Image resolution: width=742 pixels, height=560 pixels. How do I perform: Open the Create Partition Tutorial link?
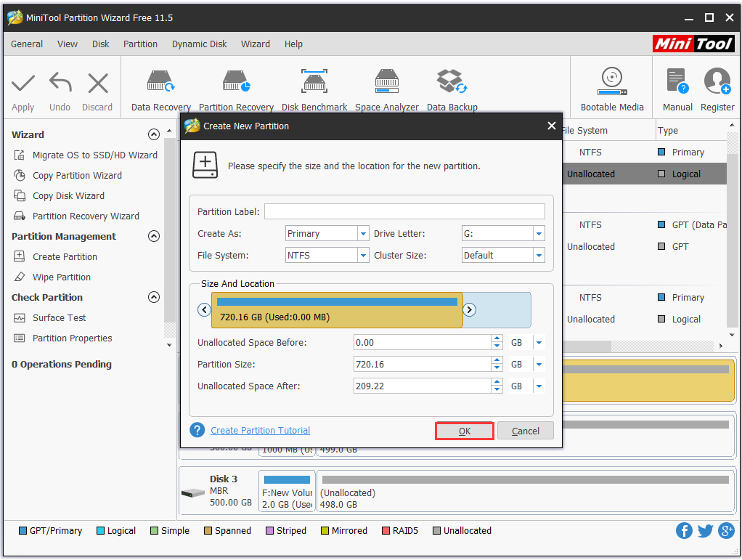tap(260, 430)
